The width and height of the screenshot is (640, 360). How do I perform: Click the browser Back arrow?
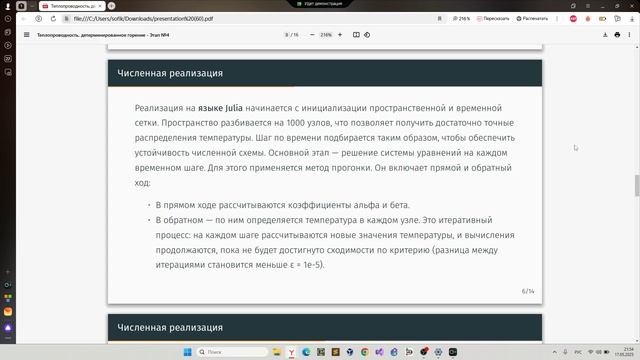pyautogui.click(x=24, y=19)
